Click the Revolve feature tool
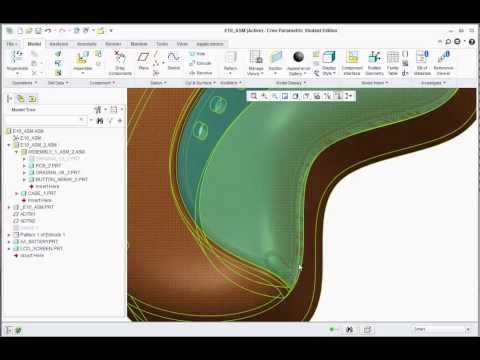This screenshot has width=480, height=360. [x=200, y=72]
